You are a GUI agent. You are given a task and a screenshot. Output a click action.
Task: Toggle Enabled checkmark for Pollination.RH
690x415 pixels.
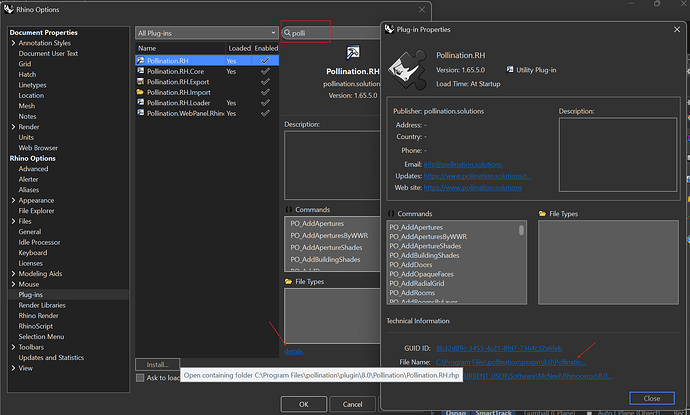(265, 60)
